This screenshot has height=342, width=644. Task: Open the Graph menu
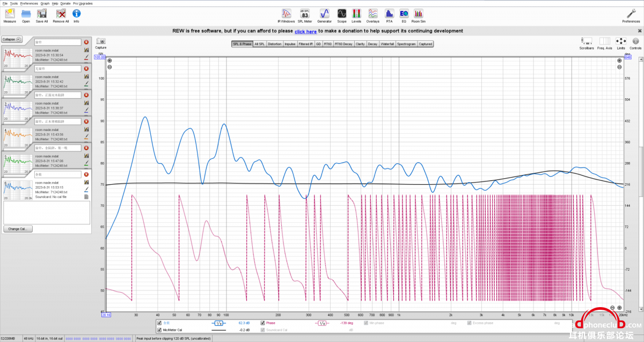pyautogui.click(x=45, y=3)
